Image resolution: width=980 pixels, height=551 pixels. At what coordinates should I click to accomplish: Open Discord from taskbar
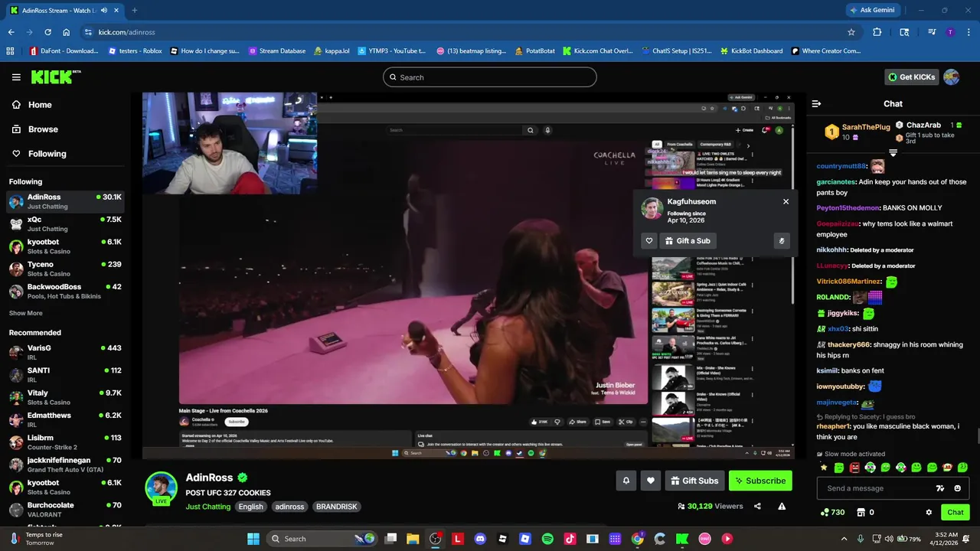coord(480,539)
